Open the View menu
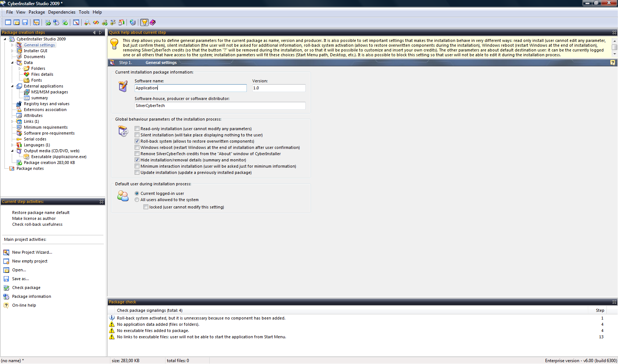 pos(21,12)
